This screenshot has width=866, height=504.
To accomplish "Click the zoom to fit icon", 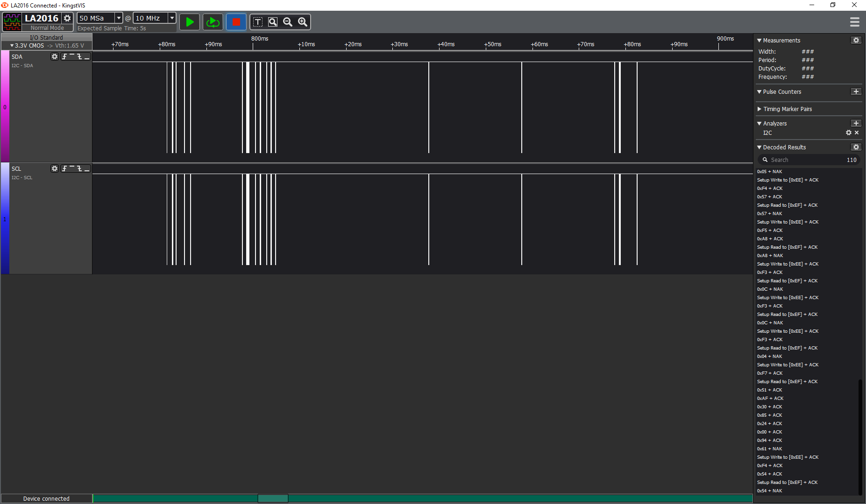I will tap(273, 22).
